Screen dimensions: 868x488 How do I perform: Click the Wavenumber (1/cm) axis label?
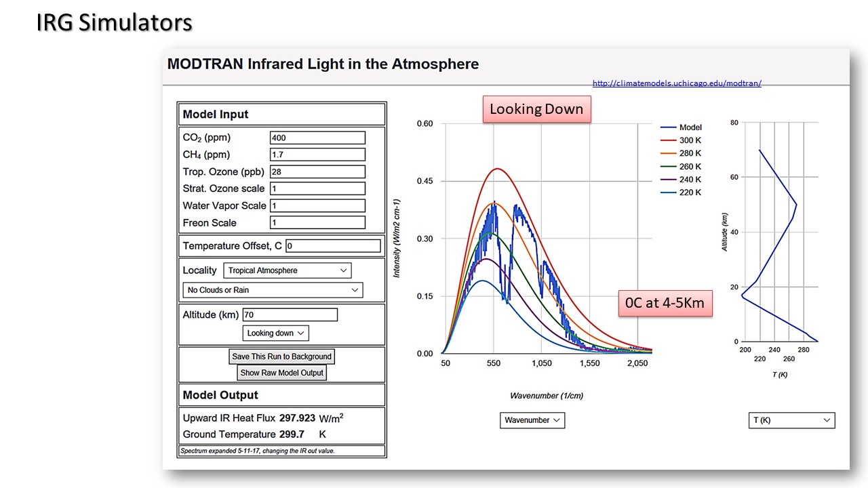[x=547, y=396]
